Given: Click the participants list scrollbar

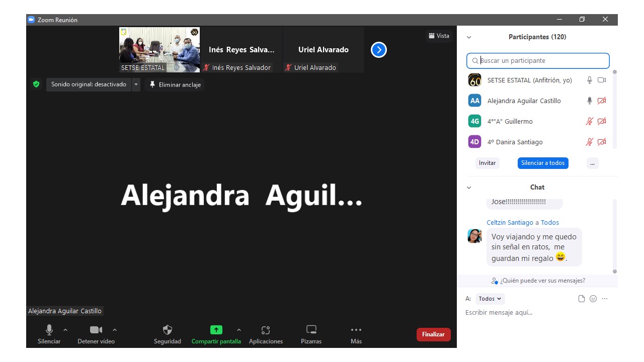Looking at the screenshot, I should point(614,109).
